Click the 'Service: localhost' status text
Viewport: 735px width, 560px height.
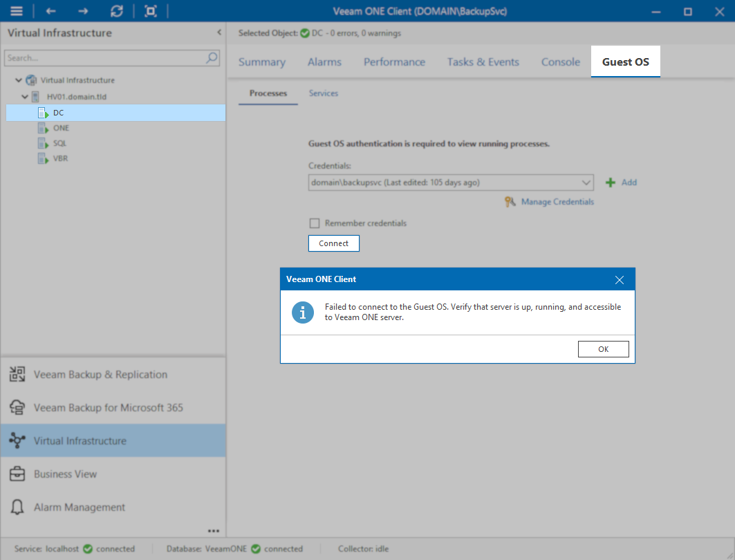[46, 549]
